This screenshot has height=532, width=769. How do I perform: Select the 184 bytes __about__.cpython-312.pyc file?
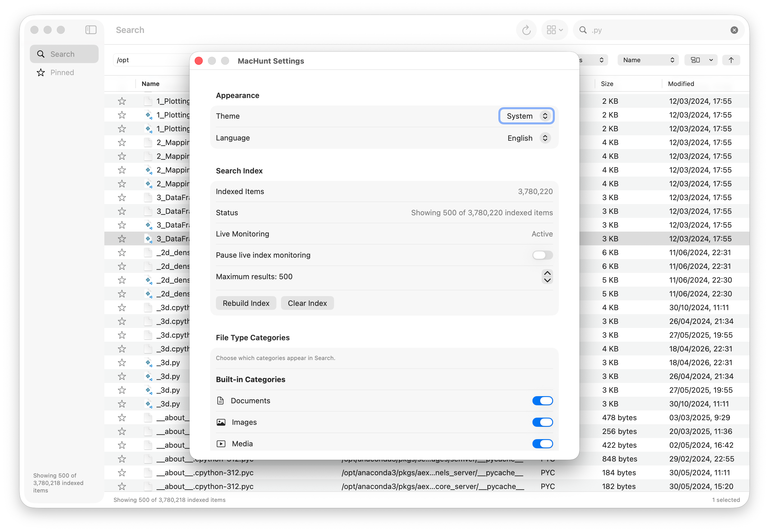pyautogui.click(x=427, y=473)
